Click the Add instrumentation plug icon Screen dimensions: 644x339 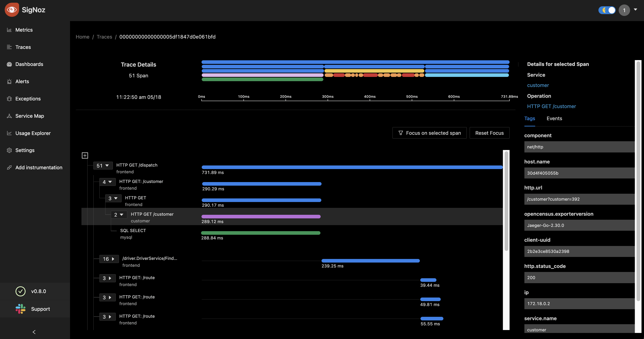[x=9, y=168]
